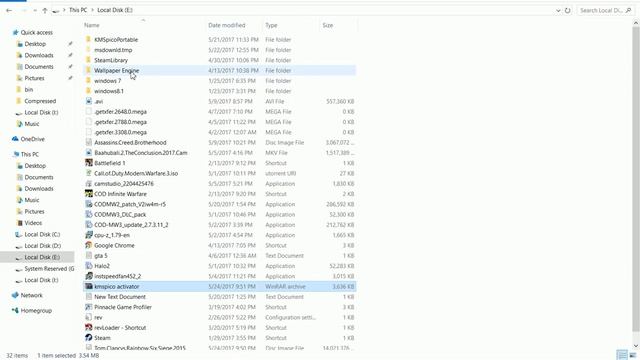
Task: Select the Wallpaper Engine folder
Action: [220, 71]
